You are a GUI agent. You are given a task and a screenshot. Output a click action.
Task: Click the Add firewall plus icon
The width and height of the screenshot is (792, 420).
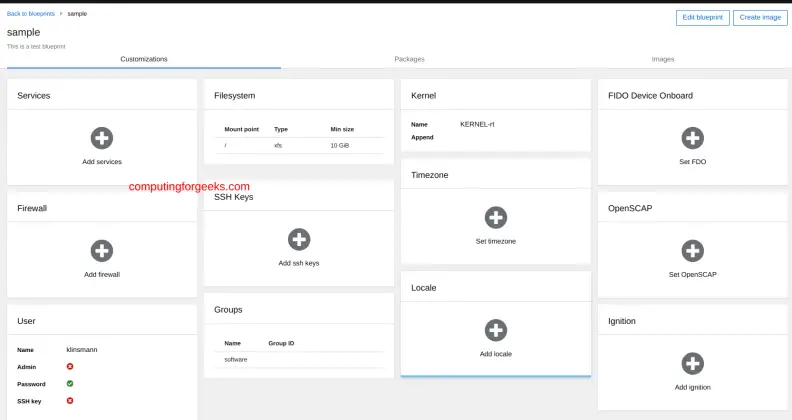(101, 250)
